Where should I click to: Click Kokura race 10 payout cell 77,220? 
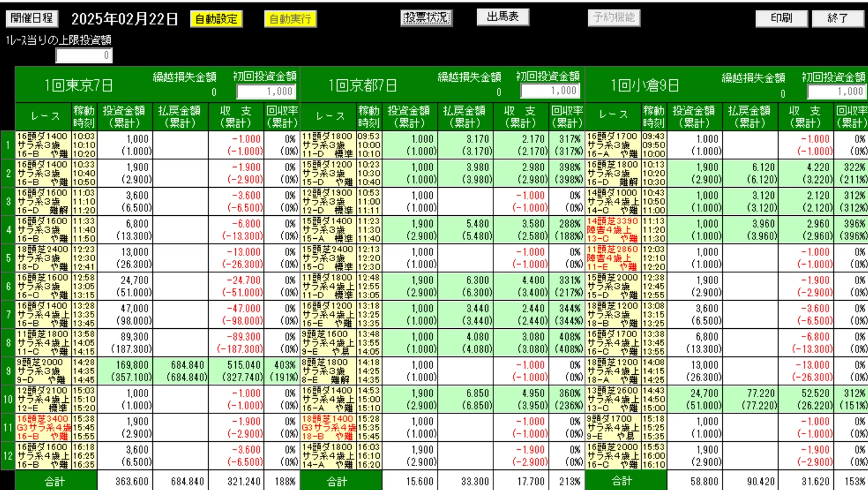tap(750, 399)
